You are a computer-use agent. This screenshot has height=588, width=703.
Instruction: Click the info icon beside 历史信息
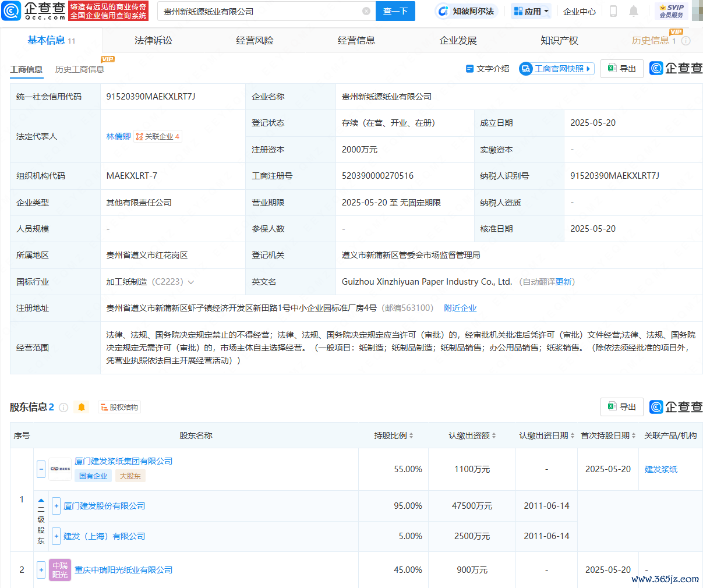click(x=686, y=41)
